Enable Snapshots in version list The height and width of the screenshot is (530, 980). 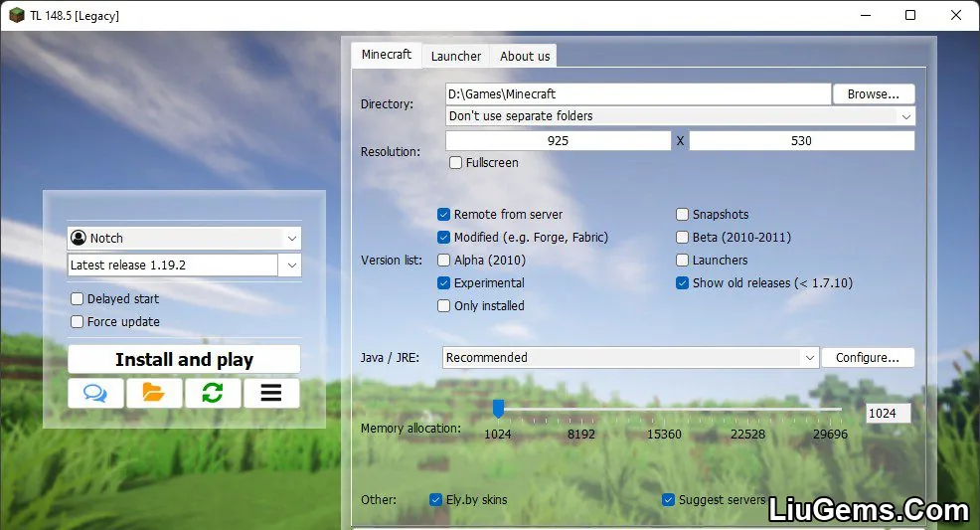pos(682,215)
